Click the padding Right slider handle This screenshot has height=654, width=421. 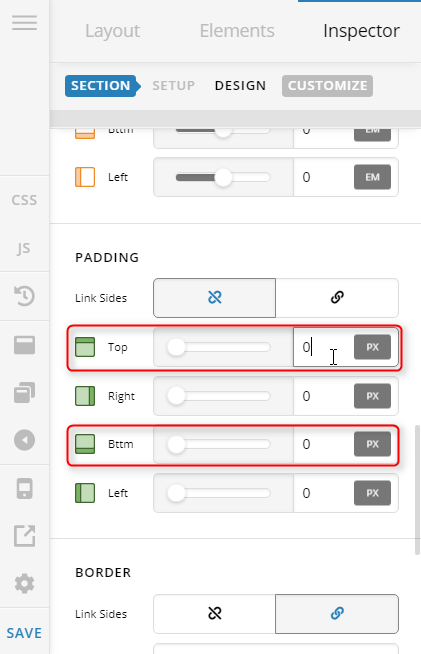tap(176, 396)
